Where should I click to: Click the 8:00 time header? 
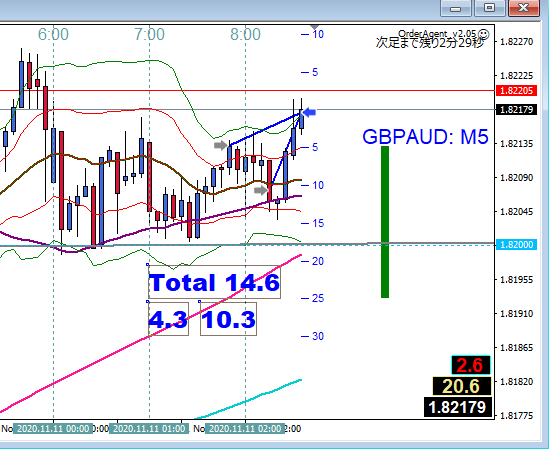pyautogui.click(x=245, y=34)
